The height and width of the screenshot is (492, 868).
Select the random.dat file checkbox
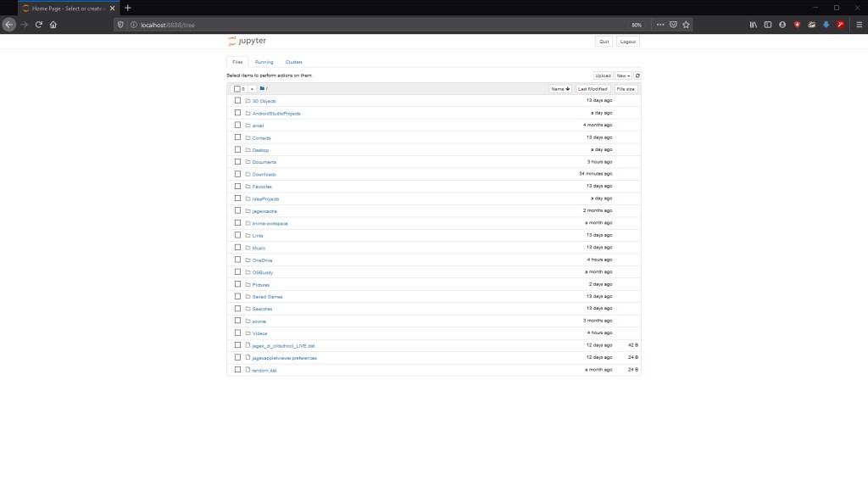click(x=238, y=370)
